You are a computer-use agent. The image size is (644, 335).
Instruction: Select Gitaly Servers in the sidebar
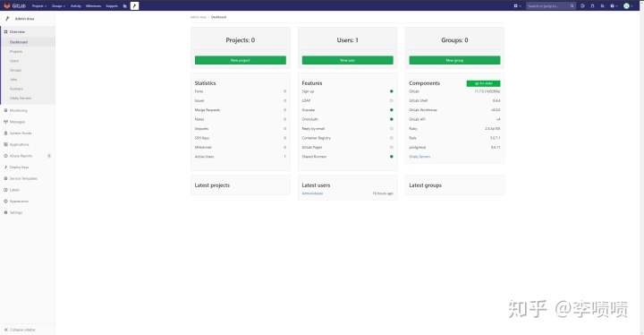21,99
